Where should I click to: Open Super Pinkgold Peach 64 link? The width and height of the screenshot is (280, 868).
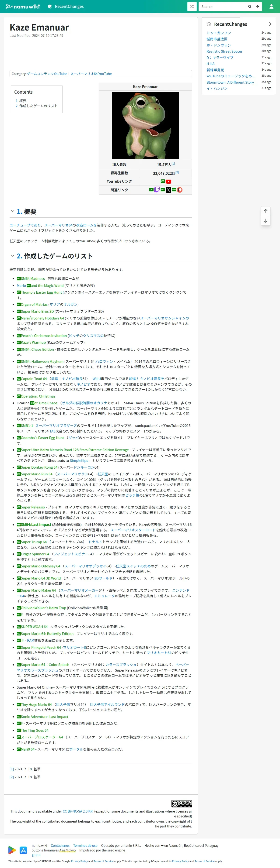tap(39, 648)
